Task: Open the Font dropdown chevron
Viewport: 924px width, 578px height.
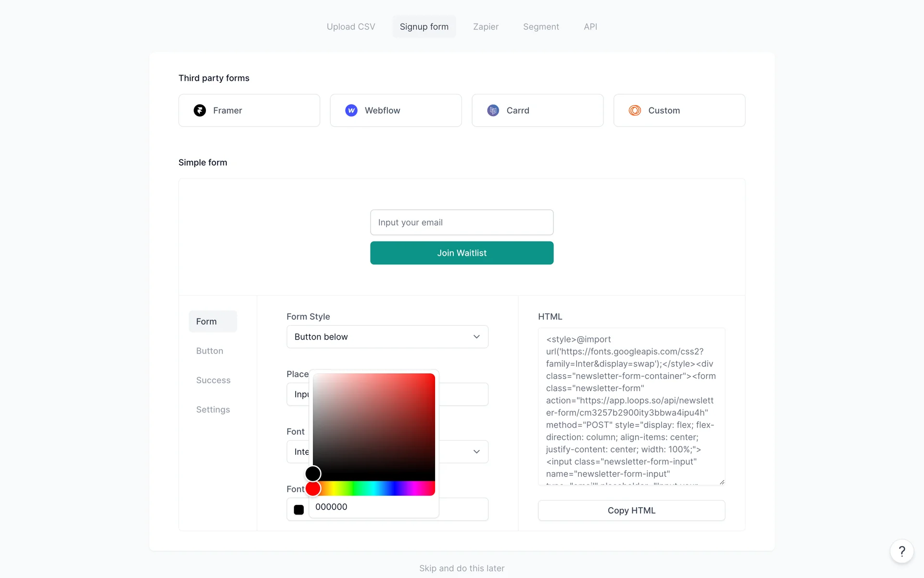Action: 476,452
